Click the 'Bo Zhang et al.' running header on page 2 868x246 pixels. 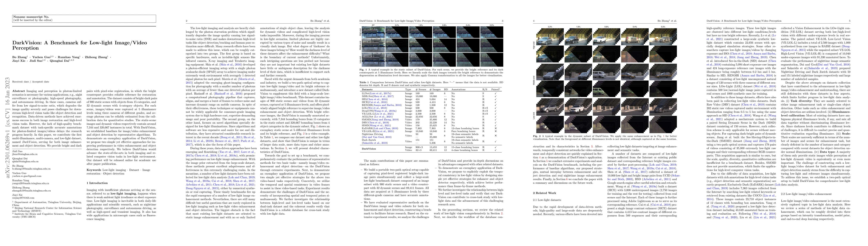click(320, 21)
